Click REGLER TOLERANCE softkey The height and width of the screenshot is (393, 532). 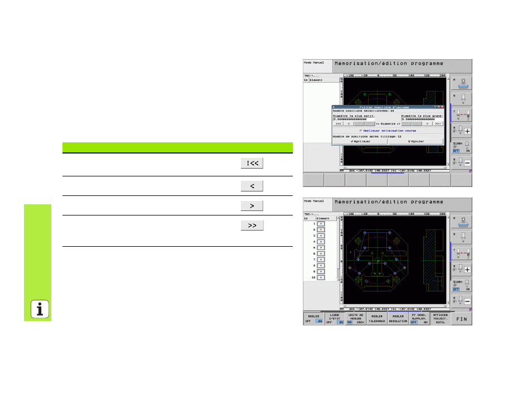click(x=376, y=319)
